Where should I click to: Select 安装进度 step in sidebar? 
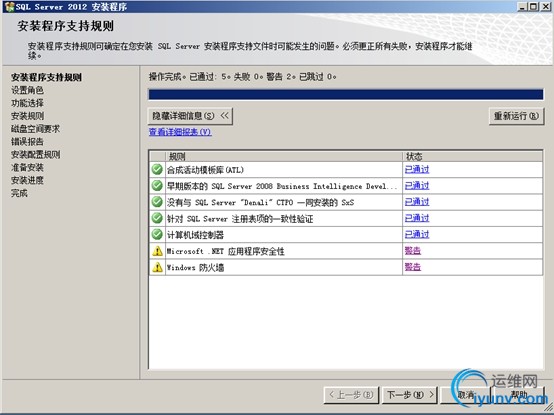[x=27, y=180]
